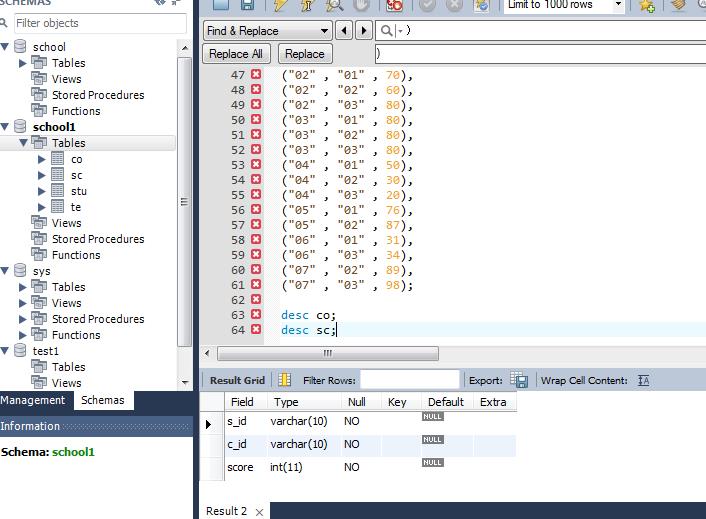Click the find previous arrow button
Image resolution: width=706 pixels, height=519 pixels.
344,31
